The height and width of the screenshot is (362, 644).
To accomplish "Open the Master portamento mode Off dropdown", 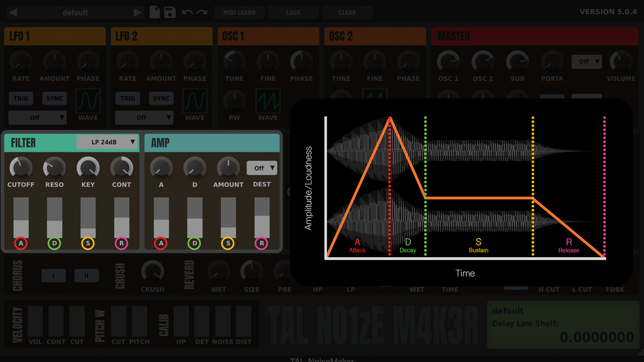I will click(x=586, y=61).
